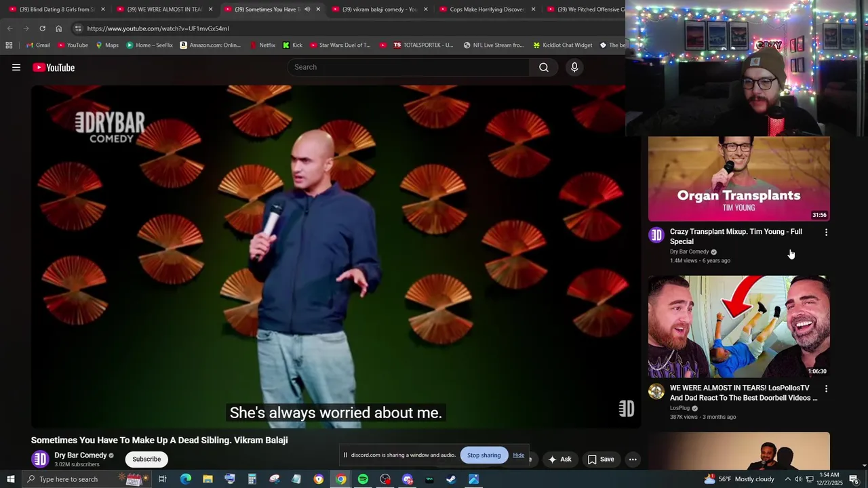868x488 pixels.
Task: Open Task View on the taskbar
Action: coord(163,479)
